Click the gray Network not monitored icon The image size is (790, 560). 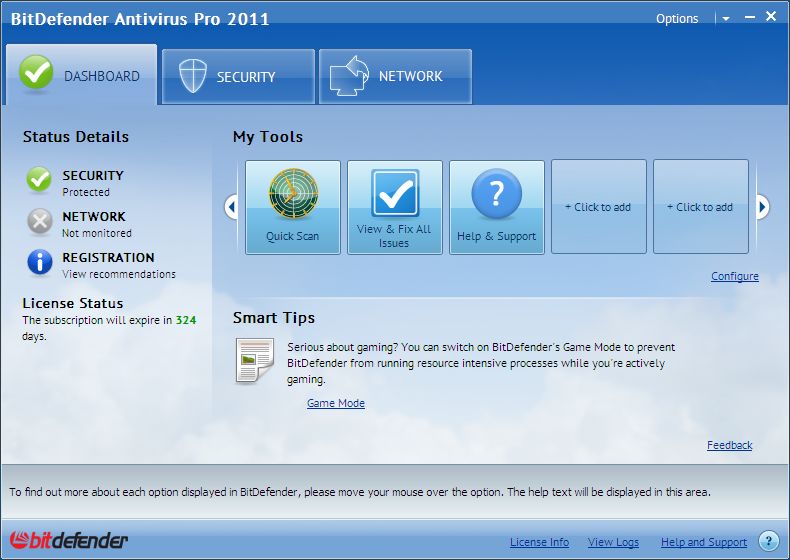(39, 222)
